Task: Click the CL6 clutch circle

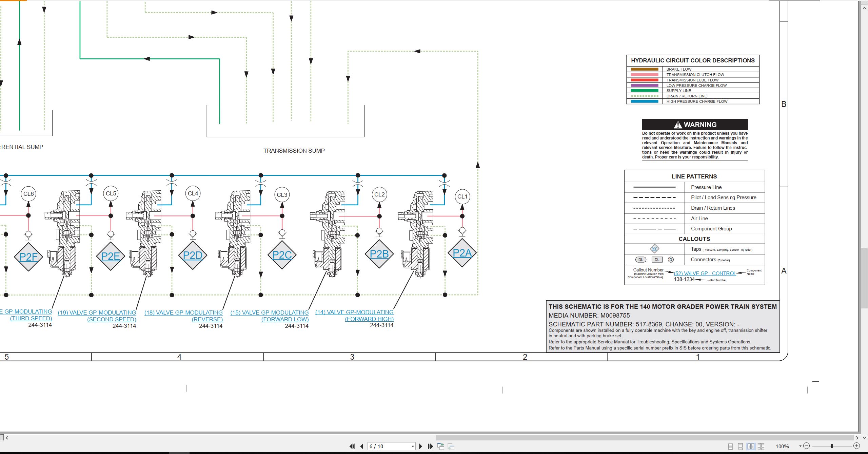Action: [28, 194]
